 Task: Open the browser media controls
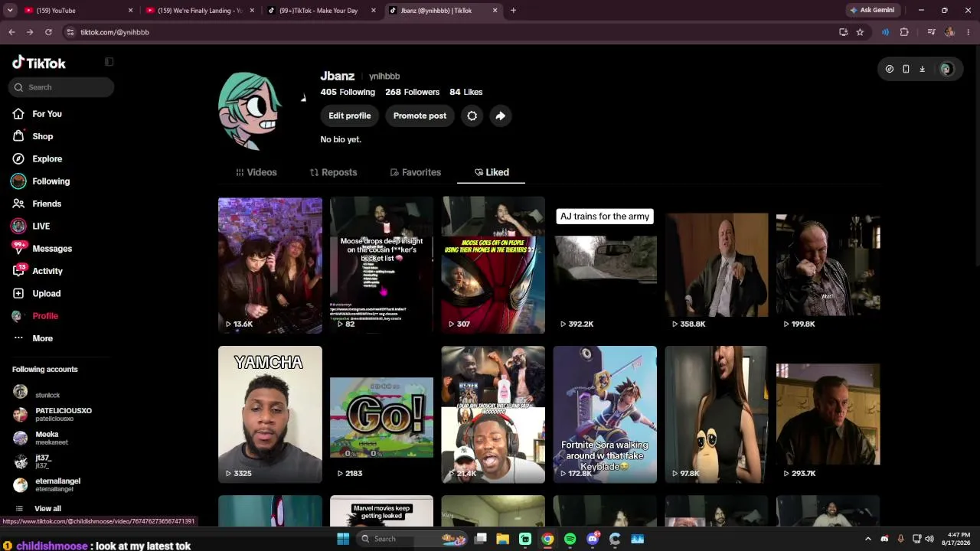(931, 32)
